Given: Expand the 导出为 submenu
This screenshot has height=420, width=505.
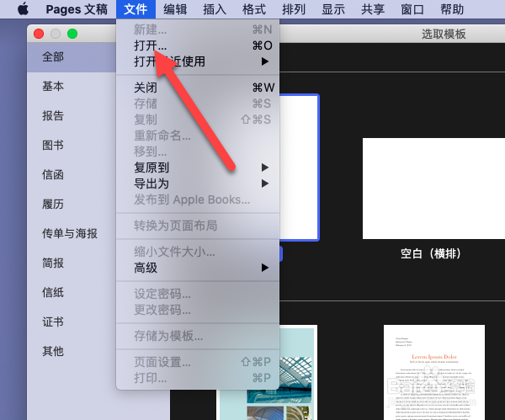Looking at the screenshot, I should point(198,183).
